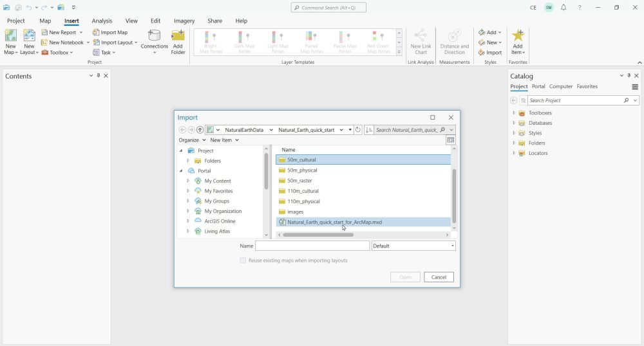Select Living Atlas in the tree

217,232
